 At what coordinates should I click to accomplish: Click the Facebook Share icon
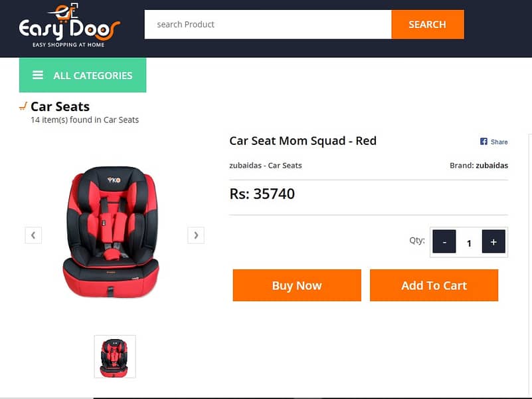coord(482,141)
